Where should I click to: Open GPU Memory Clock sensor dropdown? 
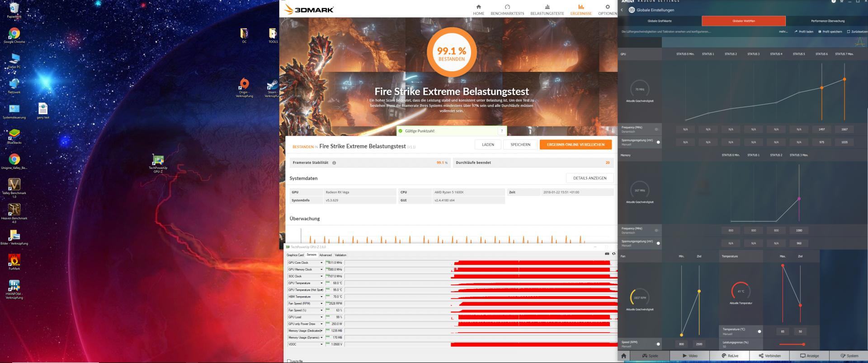(322, 270)
